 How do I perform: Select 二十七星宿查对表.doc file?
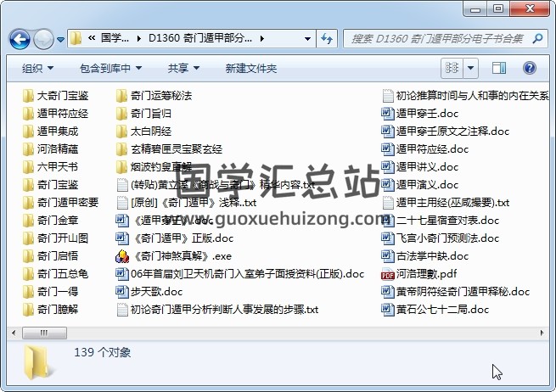pyautogui.click(x=441, y=220)
